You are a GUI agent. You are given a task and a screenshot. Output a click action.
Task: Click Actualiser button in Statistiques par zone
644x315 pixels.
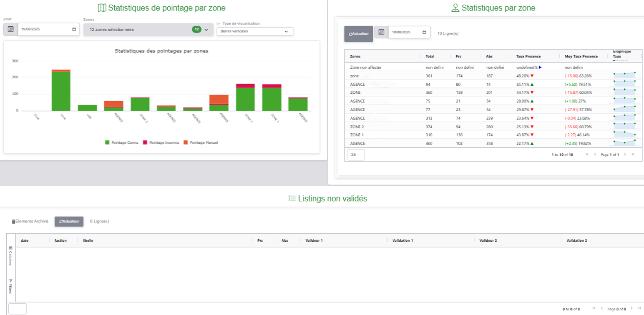click(x=359, y=34)
